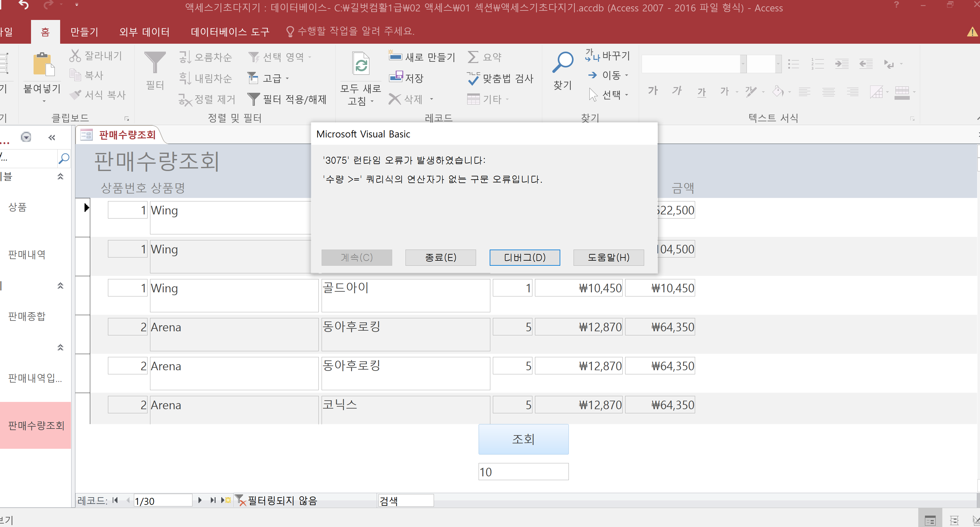Collapse navigation pane with double chevron

(x=52, y=137)
